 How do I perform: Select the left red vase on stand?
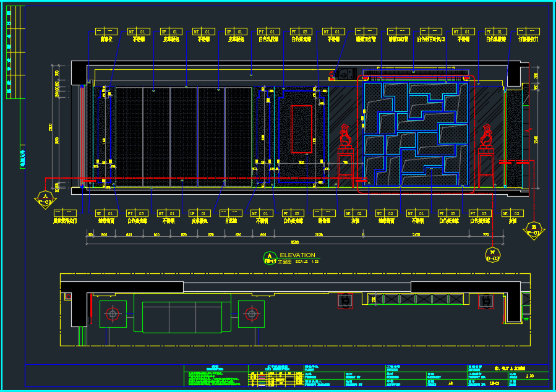[x=344, y=136]
